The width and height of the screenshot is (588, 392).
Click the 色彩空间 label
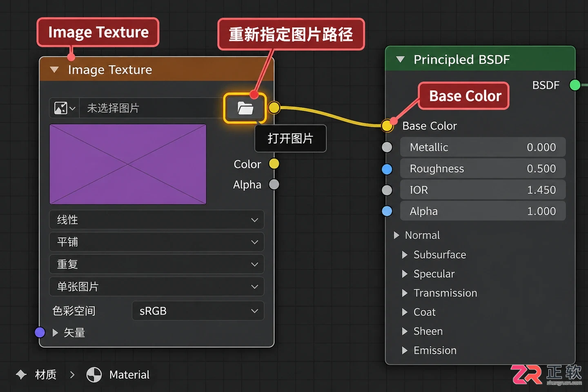[x=74, y=311]
